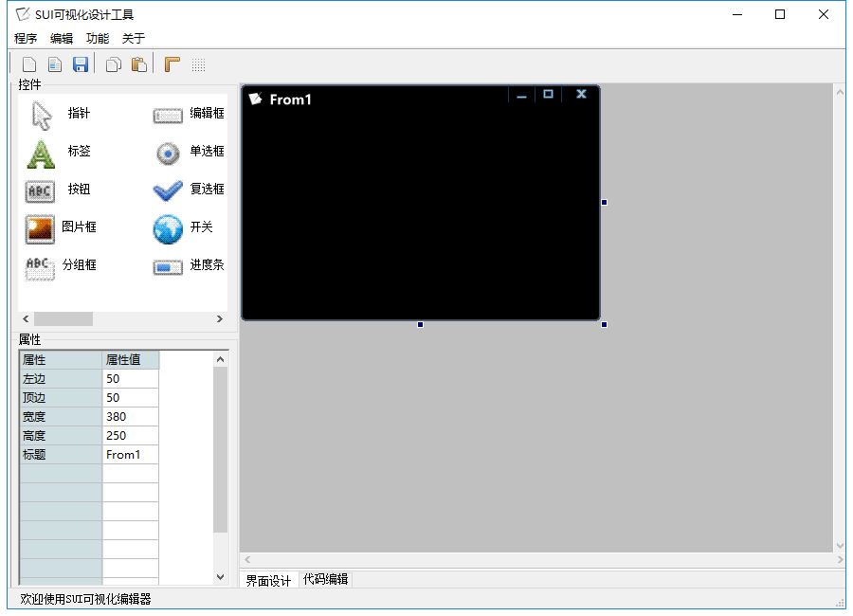
Task: Click the design canvas scroll up arrow
Action: [x=840, y=92]
